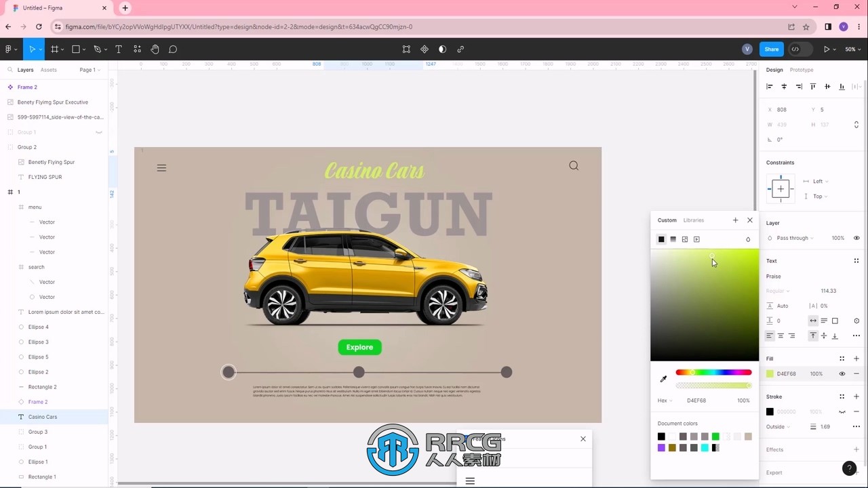Open Page 1 pages dropdown
The image size is (868, 488).
click(x=90, y=70)
